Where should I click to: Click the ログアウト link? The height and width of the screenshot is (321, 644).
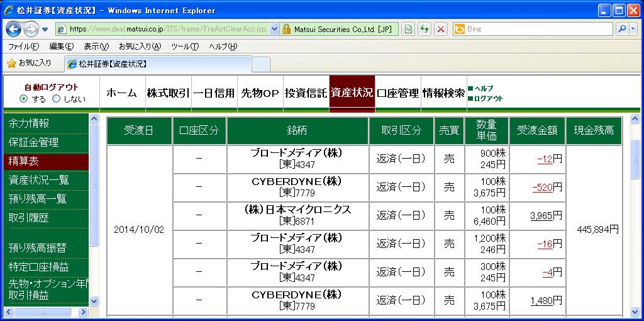[x=488, y=99]
